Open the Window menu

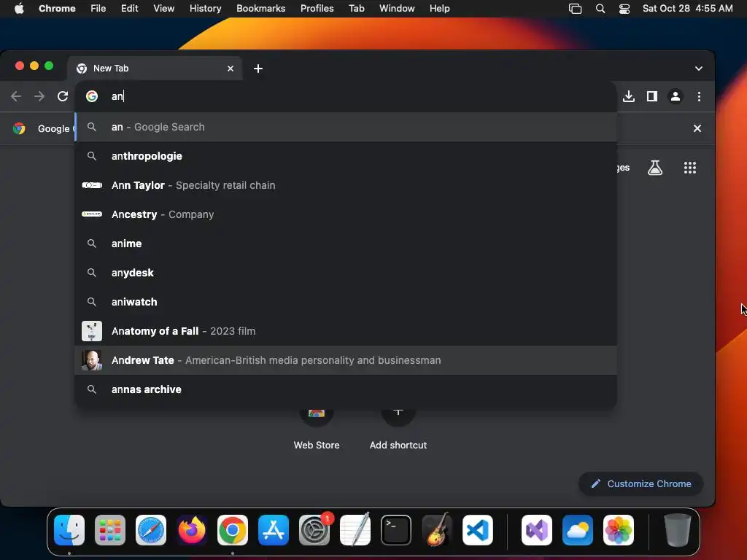397,9
